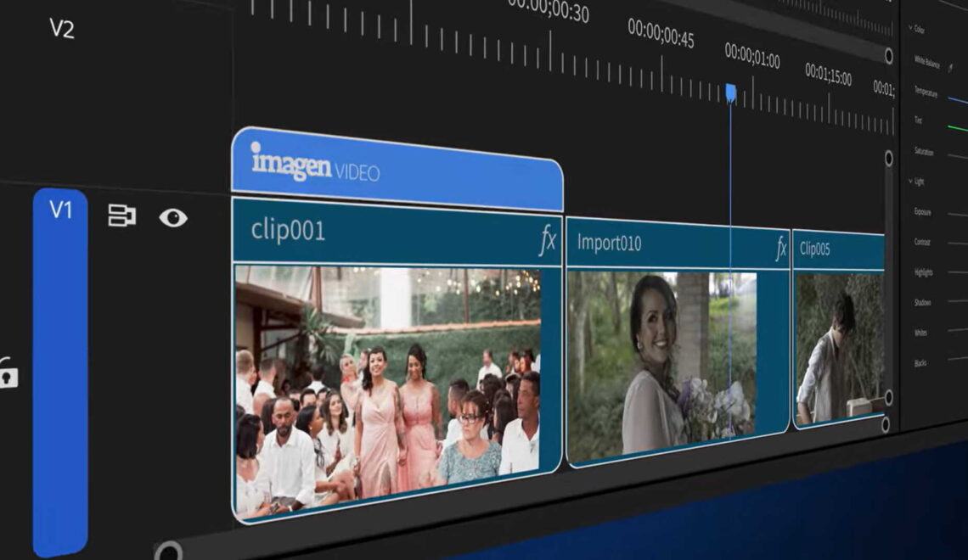This screenshot has width=968, height=560.
Task: Click the bride thumbnail in Import010
Action: (x=661, y=361)
